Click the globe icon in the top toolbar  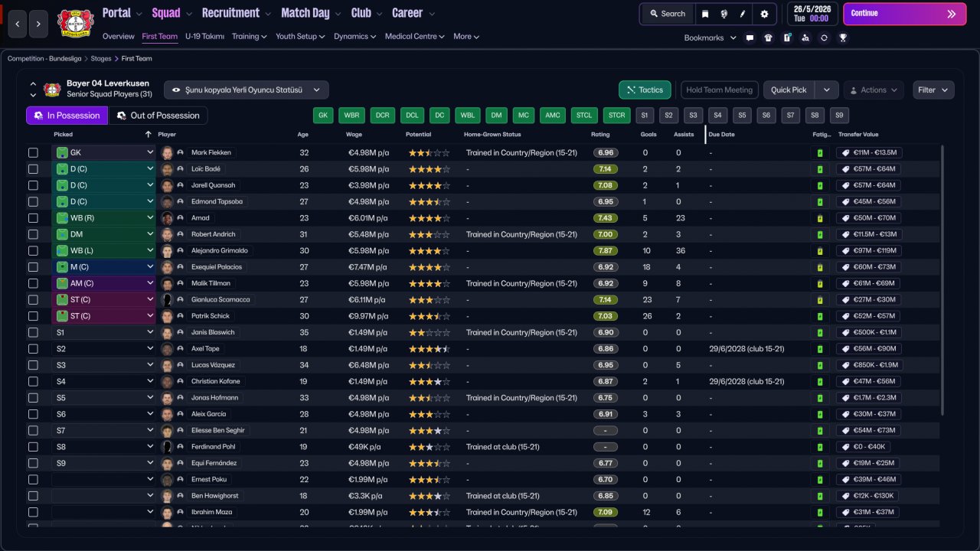click(724, 14)
